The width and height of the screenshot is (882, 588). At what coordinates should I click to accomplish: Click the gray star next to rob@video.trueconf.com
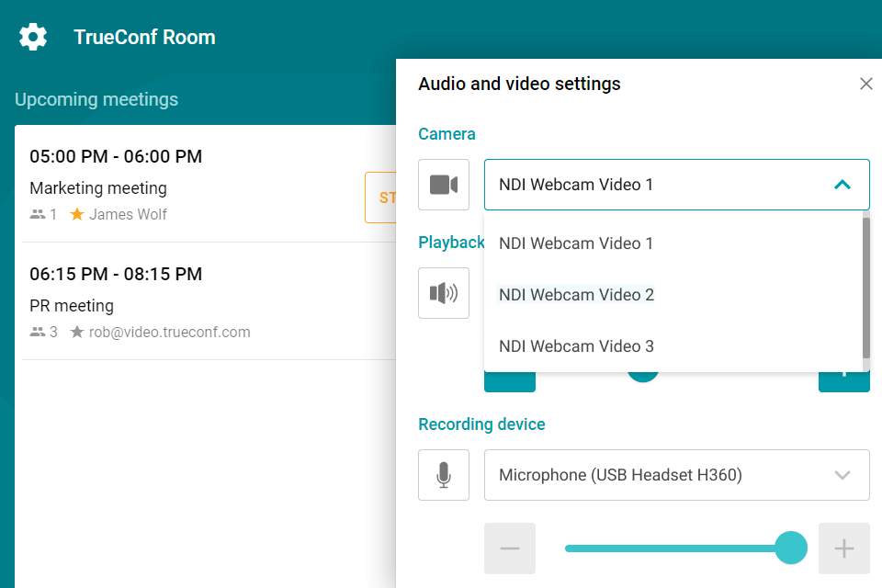[77, 332]
